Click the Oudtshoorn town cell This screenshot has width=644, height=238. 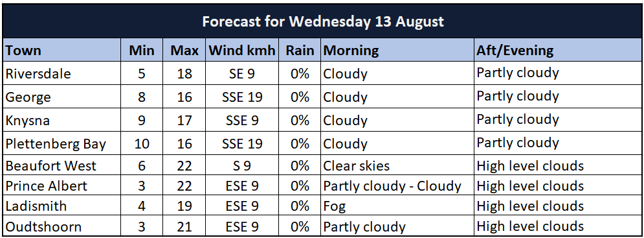coord(61,226)
